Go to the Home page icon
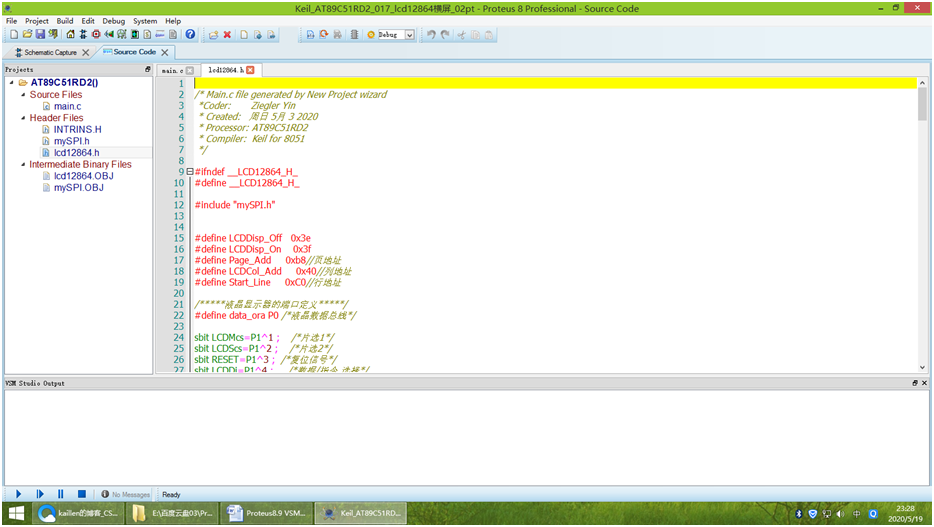 click(x=70, y=35)
